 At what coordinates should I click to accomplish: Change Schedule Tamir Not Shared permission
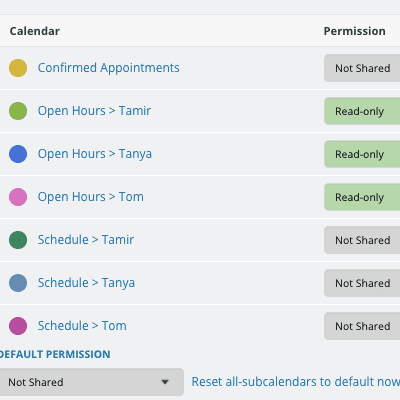pos(362,240)
